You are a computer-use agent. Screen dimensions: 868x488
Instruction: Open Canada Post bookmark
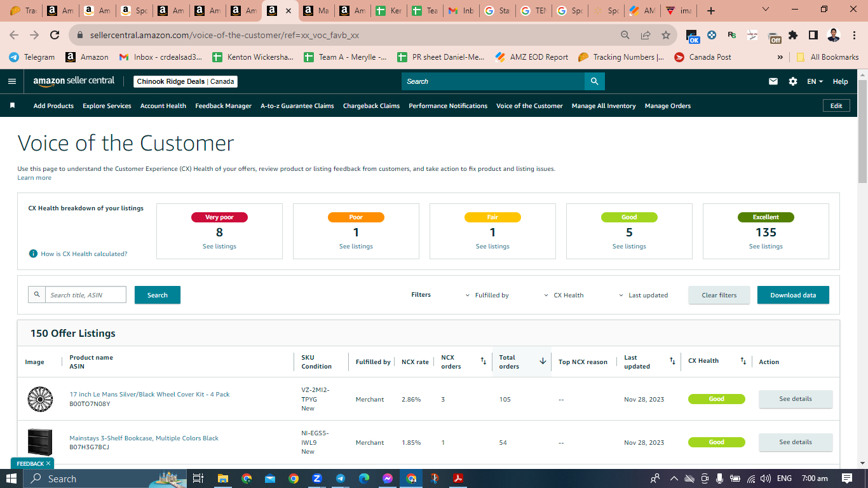coord(703,57)
